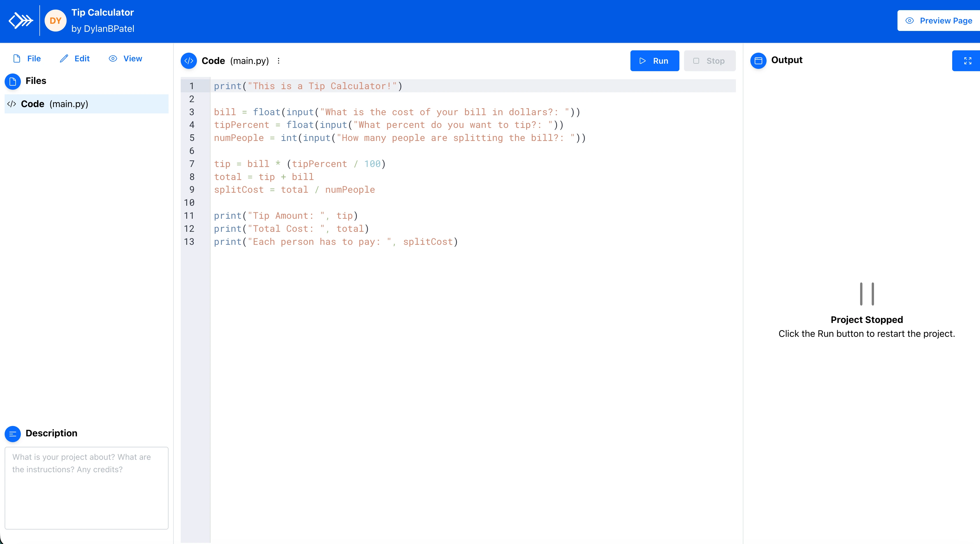Open the three-dot menu next to Code (main.py)
The width and height of the screenshot is (980, 544).
coord(279,61)
